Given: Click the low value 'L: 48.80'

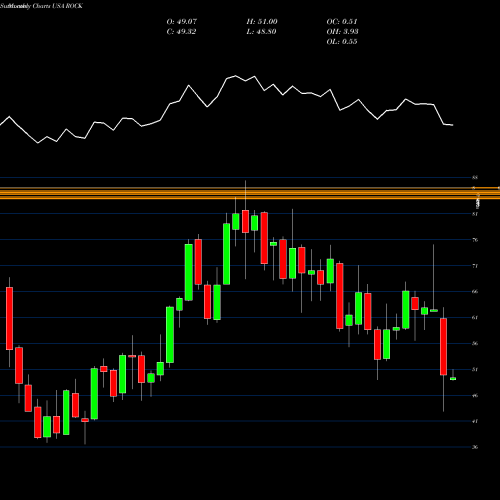Looking at the screenshot, I should pyautogui.click(x=261, y=32).
